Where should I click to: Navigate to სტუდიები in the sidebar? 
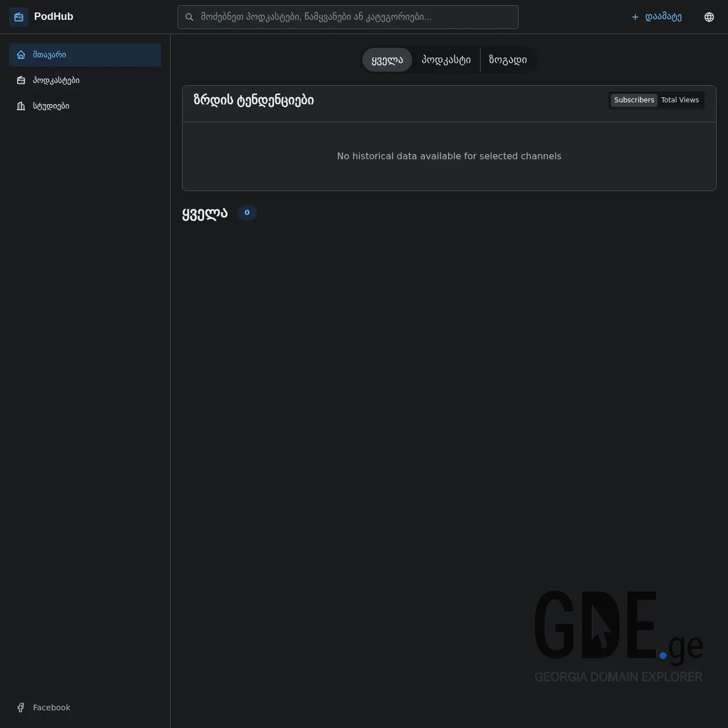(x=50, y=106)
